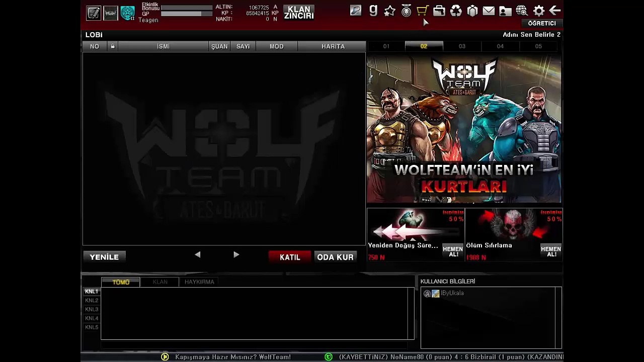Select banner tab 03
644x362 pixels.
click(x=462, y=46)
